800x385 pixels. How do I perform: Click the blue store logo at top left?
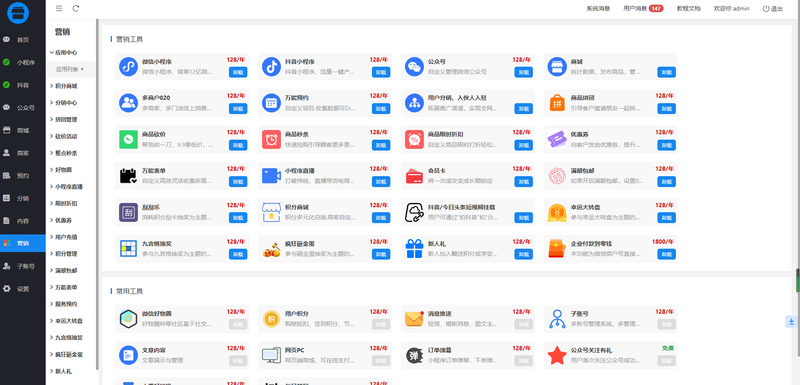click(x=18, y=13)
